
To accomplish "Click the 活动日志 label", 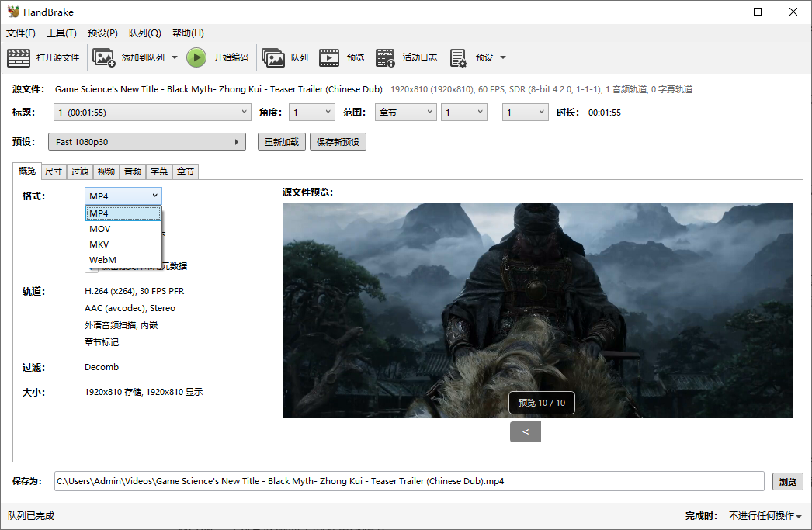I will (x=420, y=57).
